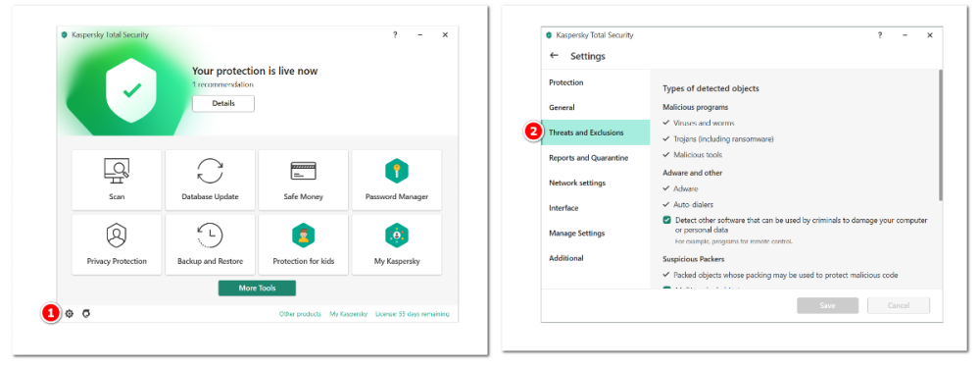Screen dimensions: 980x368
Task: Click the Viruses and worms checkmark
Action: pyautogui.click(x=666, y=124)
